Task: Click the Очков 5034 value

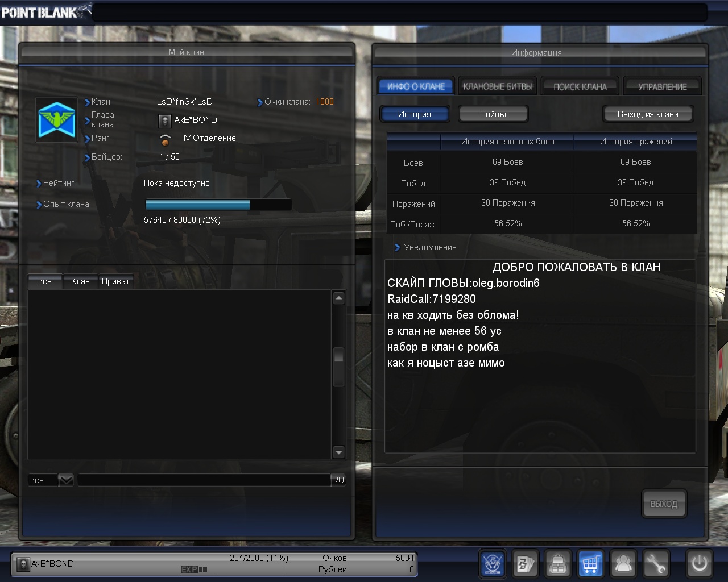Action: (x=405, y=558)
